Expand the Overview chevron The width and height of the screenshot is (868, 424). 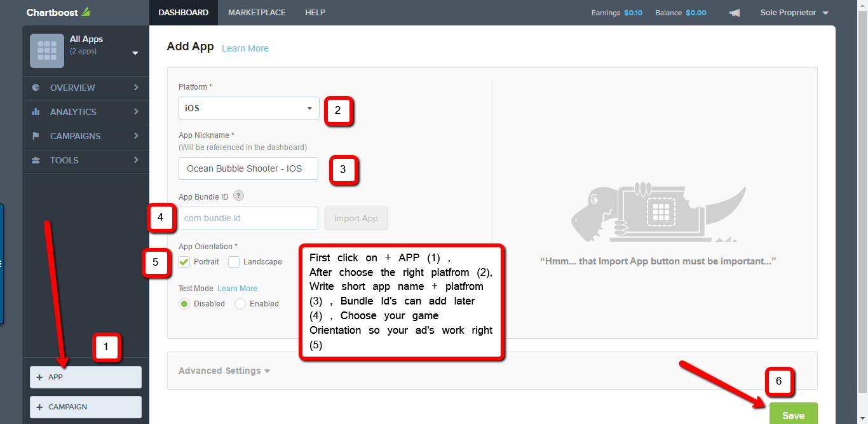[x=136, y=88]
